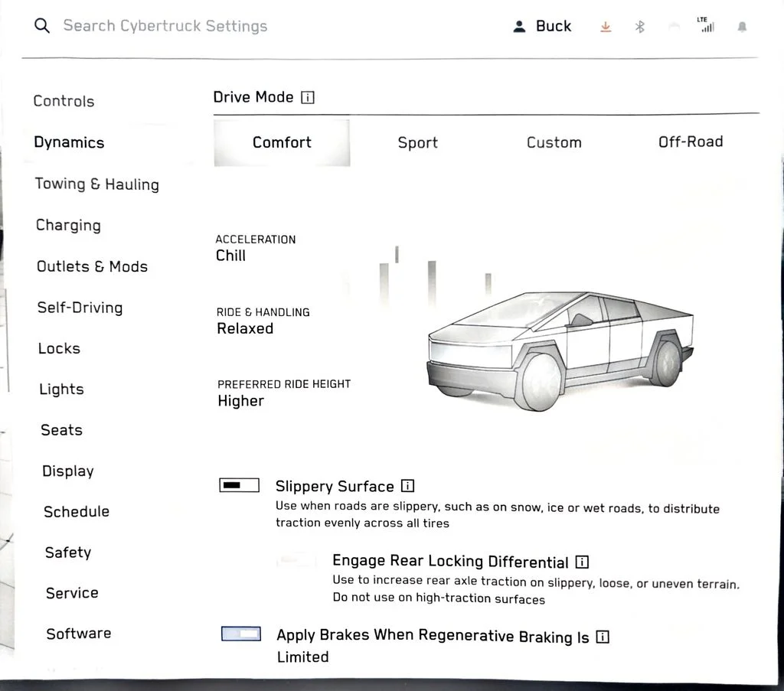The height and width of the screenshot is (691, 784).
Task: Open the Controls settings section
Action: point(64,101)
